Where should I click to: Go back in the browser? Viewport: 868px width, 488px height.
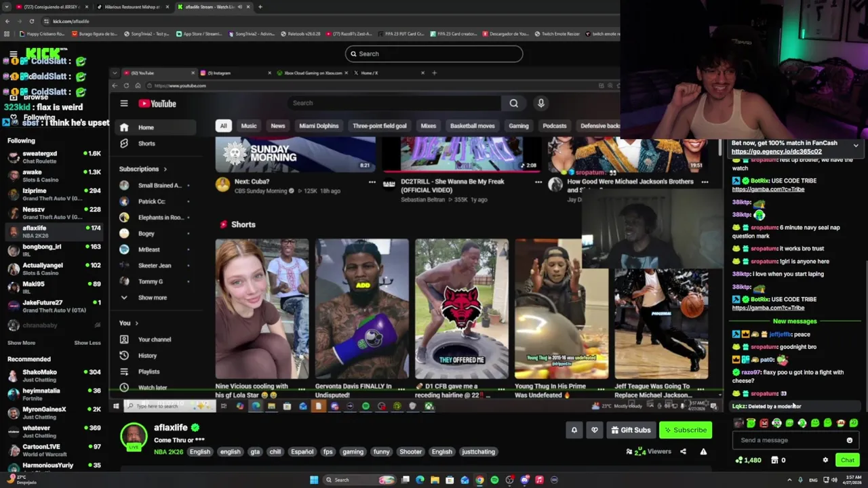[7, 21]
